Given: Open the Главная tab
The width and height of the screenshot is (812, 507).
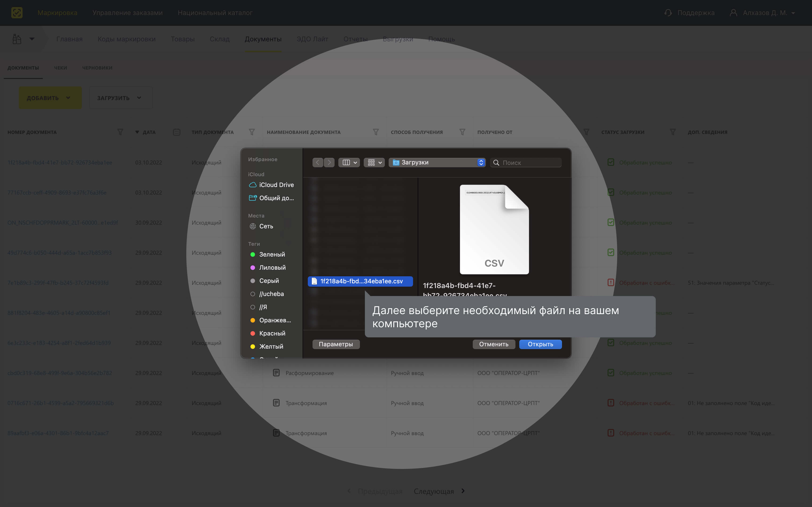Looking at the screenshot, I should tap(69, 39).
